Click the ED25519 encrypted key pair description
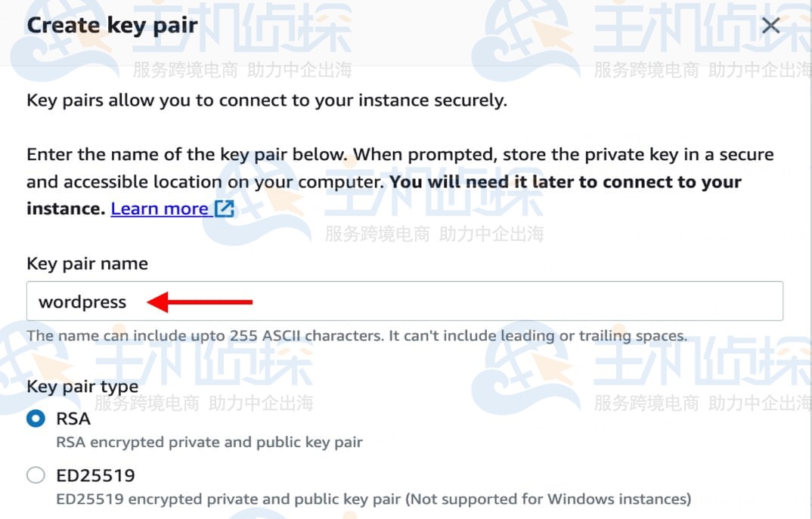The height and width of the screenshot is (519, 812). [x=373, y=499]
